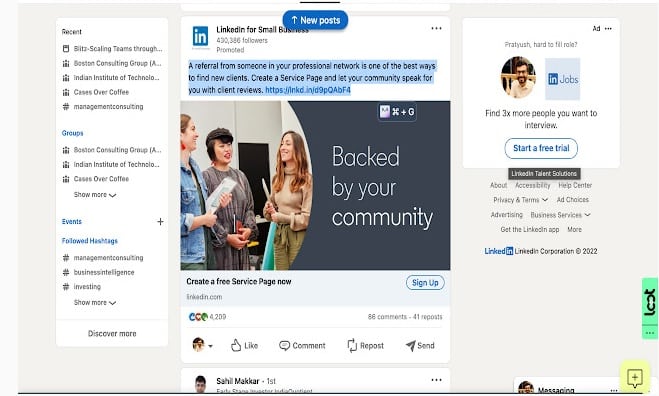Open Sahil Makkar post options menu
This screenshot has width=659, height=396.
[x=436, y=380]
